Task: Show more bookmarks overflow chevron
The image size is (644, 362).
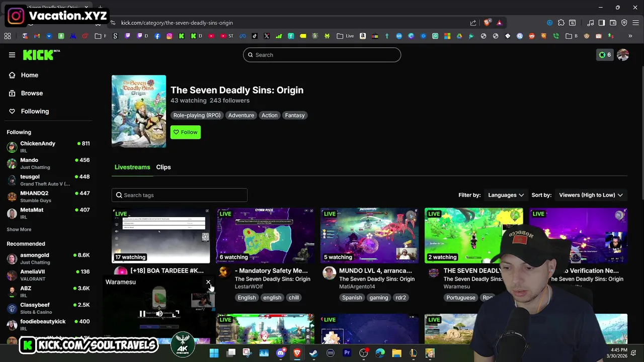Action: [630, 36]
